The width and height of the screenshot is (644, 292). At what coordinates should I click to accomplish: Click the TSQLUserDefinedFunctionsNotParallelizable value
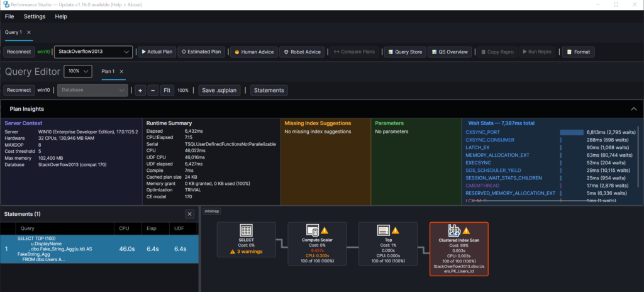pos(230,144)
